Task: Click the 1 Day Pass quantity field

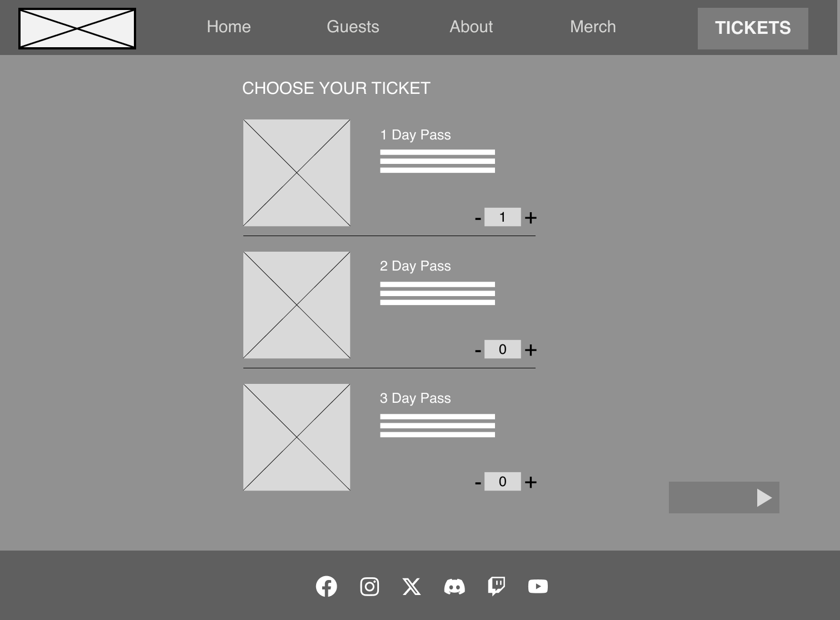Action: [x=502, y=217]
